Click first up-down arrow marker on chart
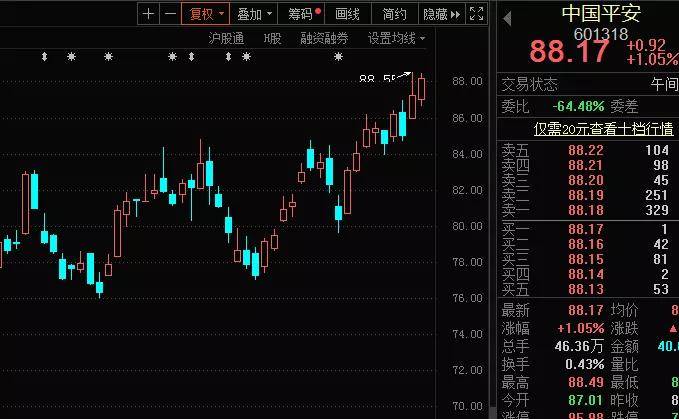This screenshot has height=419, width=679. pyautogui.click(x=44, y=56)
